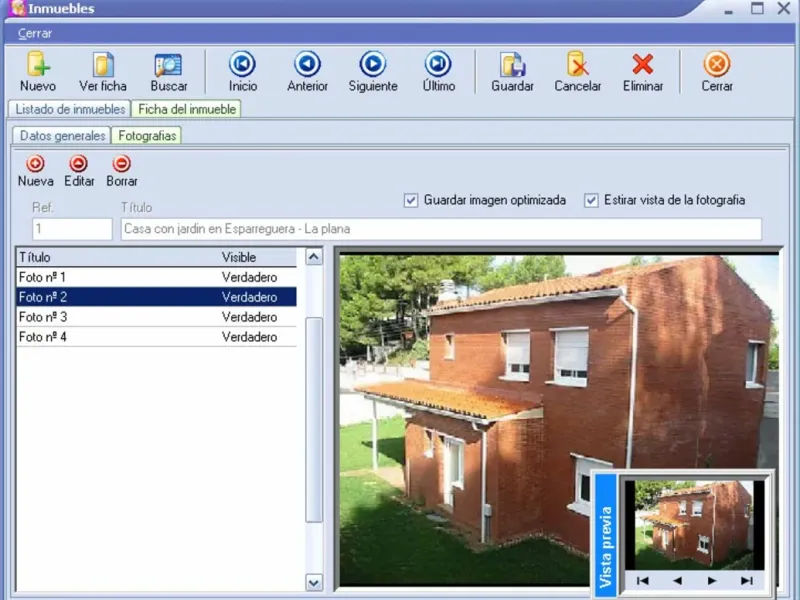The image size is (800, 600).
Task: Advance to the Siguiente record
Action: coord(373,71)
